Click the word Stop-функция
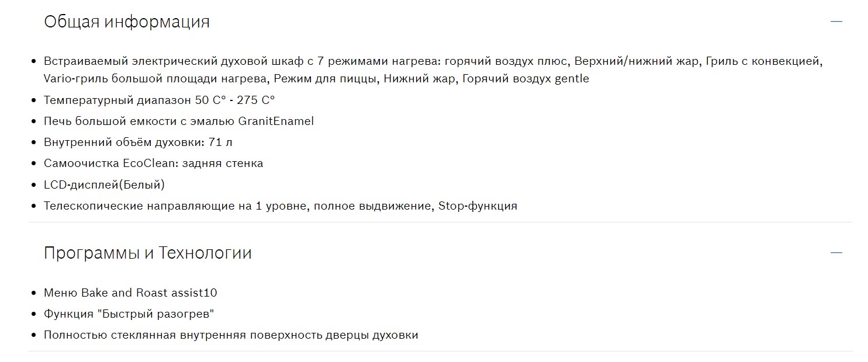The image size is (868, 362). tap(478, 206)
